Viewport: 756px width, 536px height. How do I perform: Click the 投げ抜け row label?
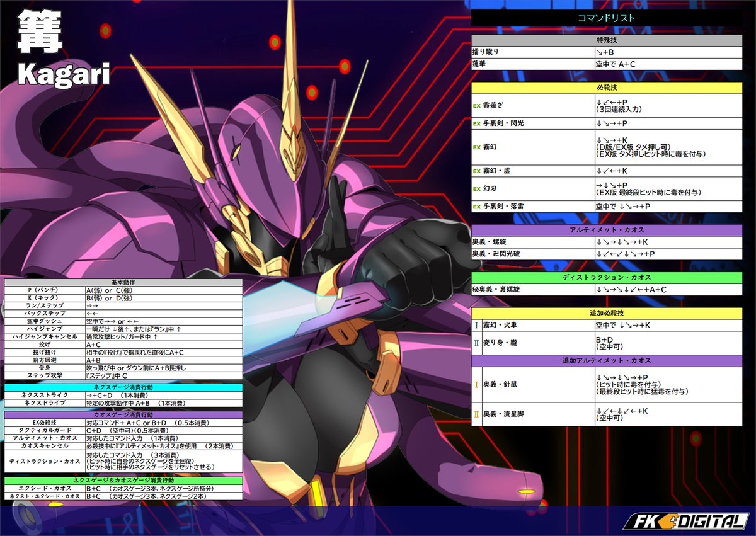(45, 352)
